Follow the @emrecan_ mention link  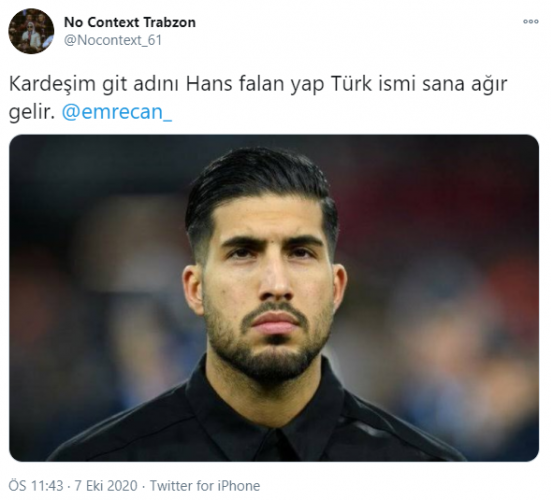pyautogui.click(x=117, y=112)
